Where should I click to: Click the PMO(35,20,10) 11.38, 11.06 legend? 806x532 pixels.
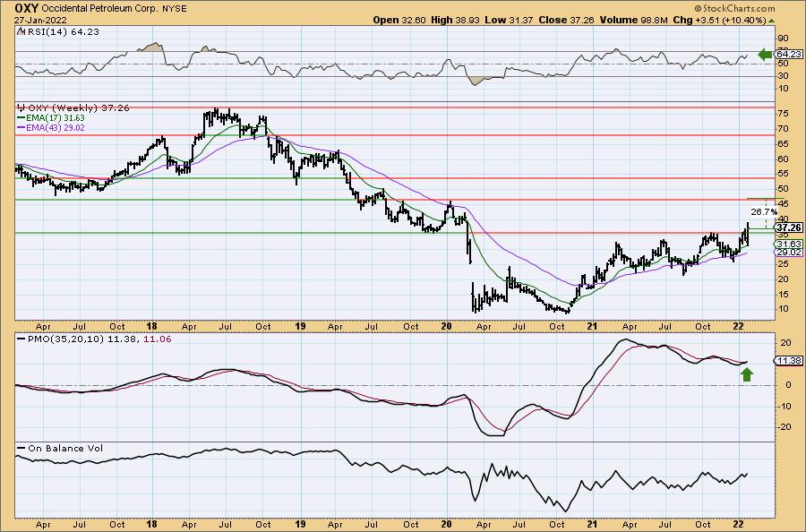tap(99, 339)
